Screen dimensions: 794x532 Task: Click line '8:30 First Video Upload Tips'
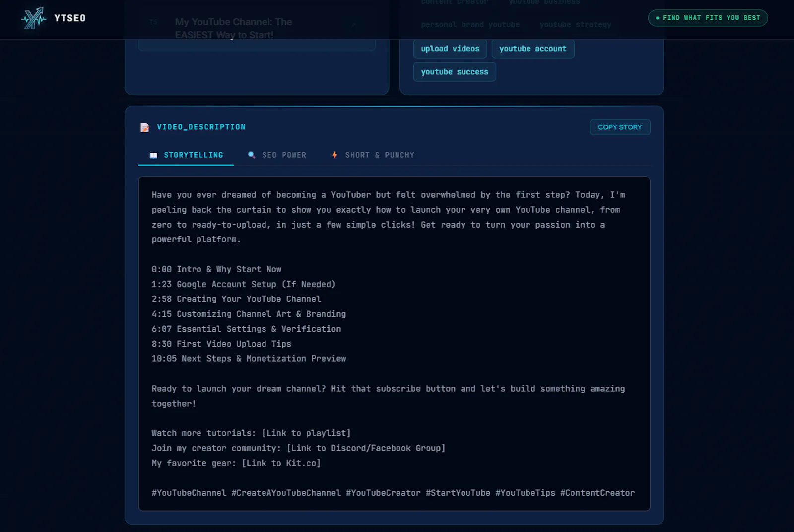click(x=221, y=344)
